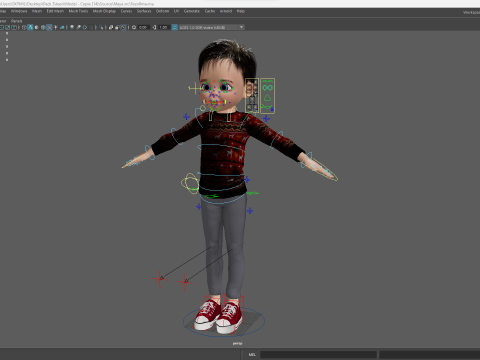Viewport: 480px width, 360px height.
Task: Open the Mesh Tools menu
Action: point(78,11)
